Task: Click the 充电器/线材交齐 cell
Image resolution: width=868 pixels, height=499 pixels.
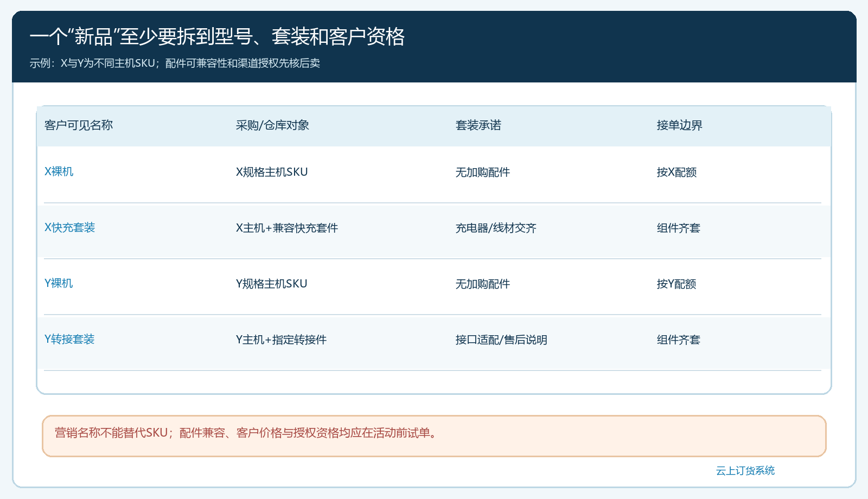Action: tap(496, 228)
